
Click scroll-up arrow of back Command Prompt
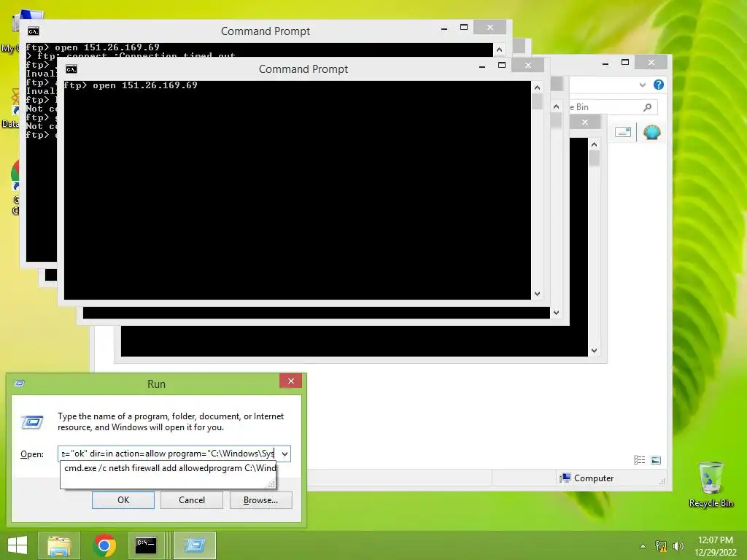click(499, 50)
